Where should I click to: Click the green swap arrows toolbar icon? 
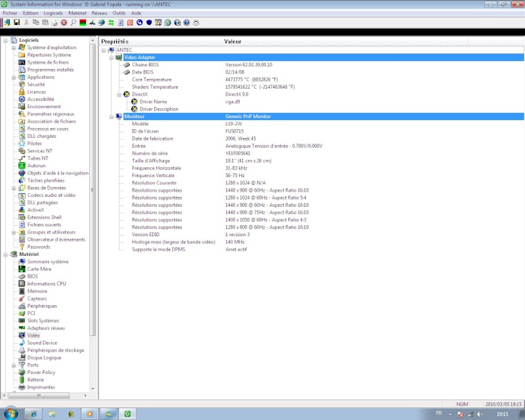click(x=111, y=22)
